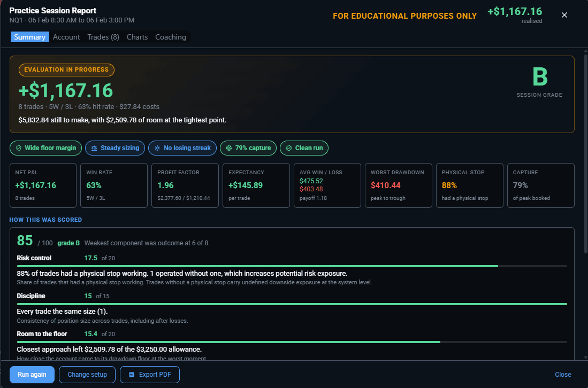Click the "Closest approach left $2,509.78" line
588x388 pixels.
109,350
